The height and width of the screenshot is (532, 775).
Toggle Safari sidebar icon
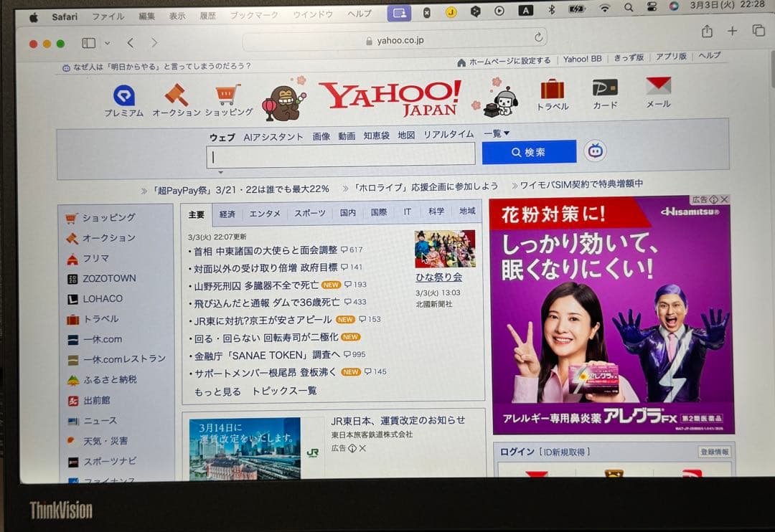(x=88, y=44)
